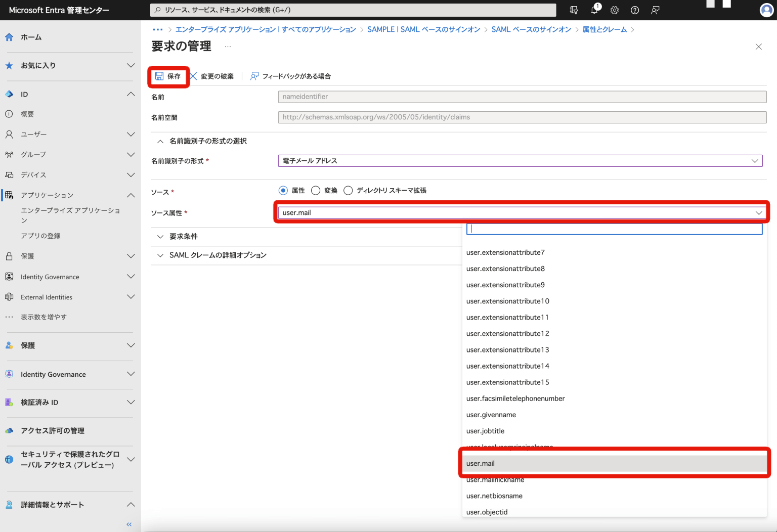Select the 変換 radio button
Viewport: 777px width, 532px height.
(316, 190)
